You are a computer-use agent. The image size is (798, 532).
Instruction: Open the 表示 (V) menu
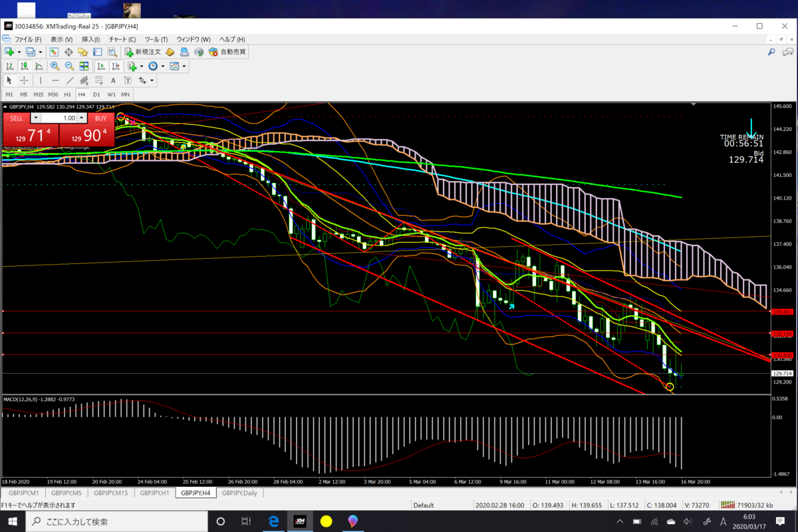tap(62, 39)
